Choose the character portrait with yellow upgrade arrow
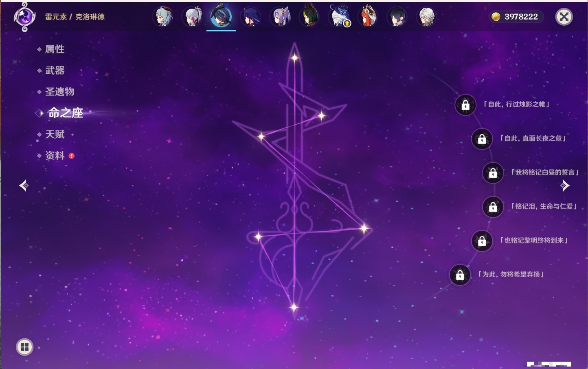 click(339, 17)
